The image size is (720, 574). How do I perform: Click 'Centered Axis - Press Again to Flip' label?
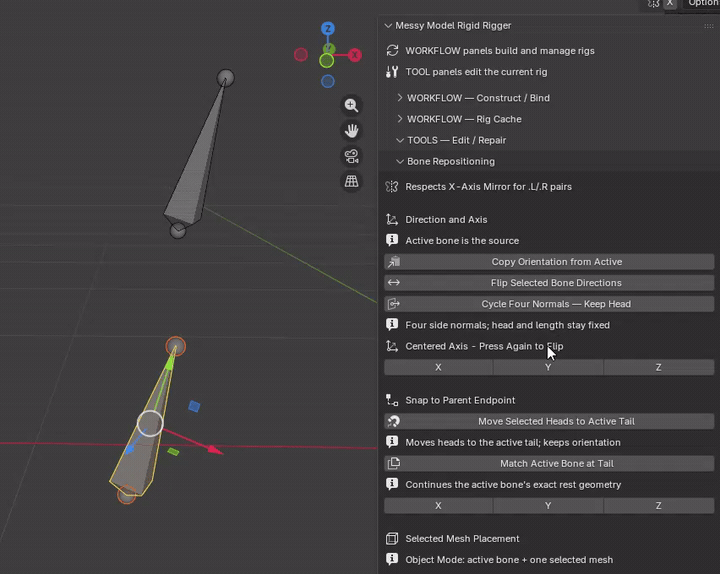click(x=484, y=346)
